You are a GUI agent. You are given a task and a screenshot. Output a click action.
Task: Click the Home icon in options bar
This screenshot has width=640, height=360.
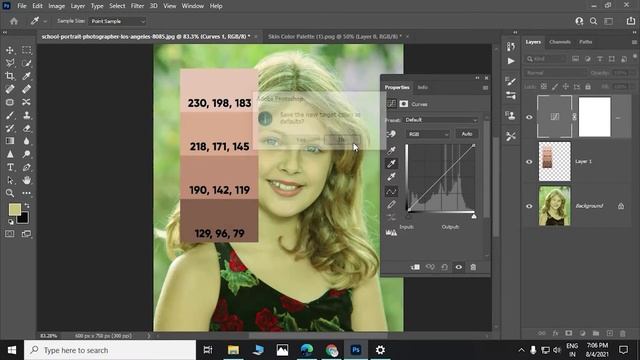pyautogui.click(x=14, y=21)
